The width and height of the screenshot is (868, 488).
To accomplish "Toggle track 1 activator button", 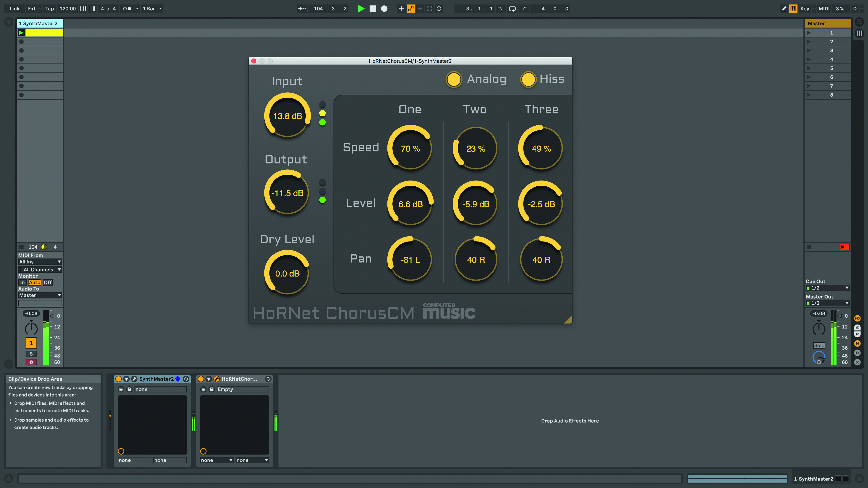I will tap(31, 343).
